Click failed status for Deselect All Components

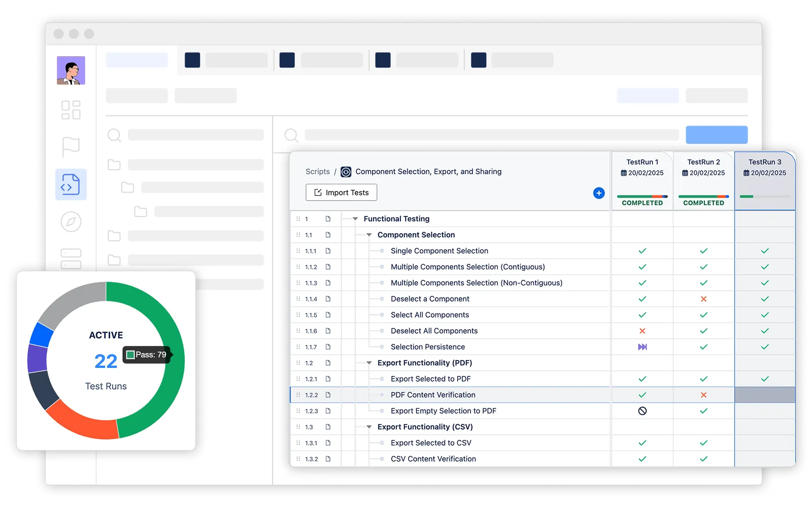642,331
